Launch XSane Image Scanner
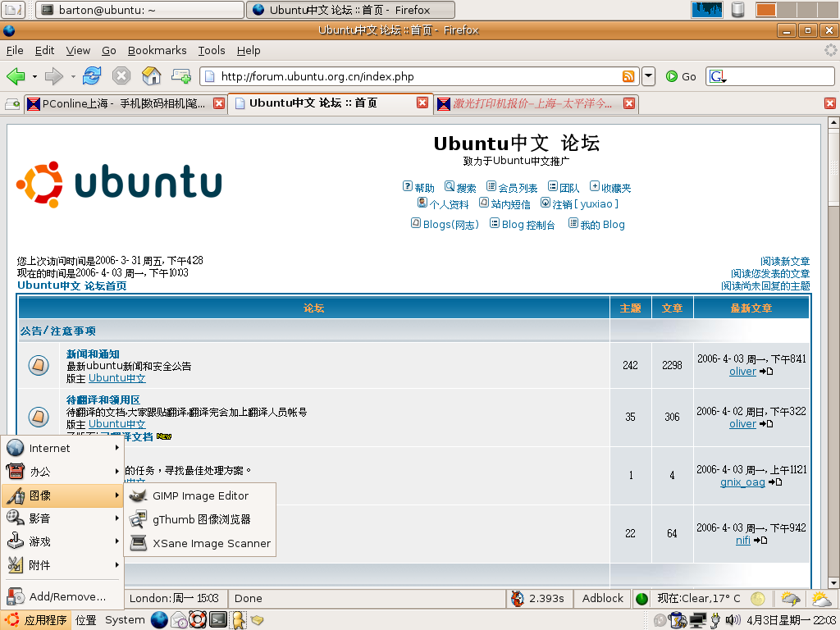 click(200, 543)
